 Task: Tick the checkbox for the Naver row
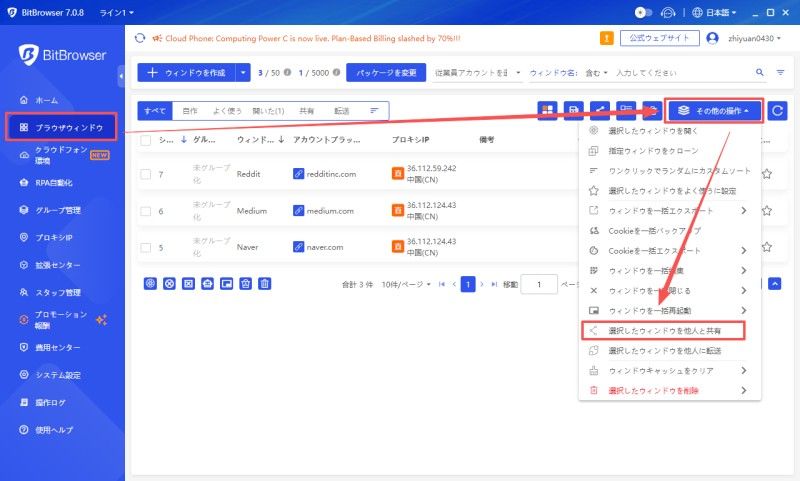(x=145, y=247)
